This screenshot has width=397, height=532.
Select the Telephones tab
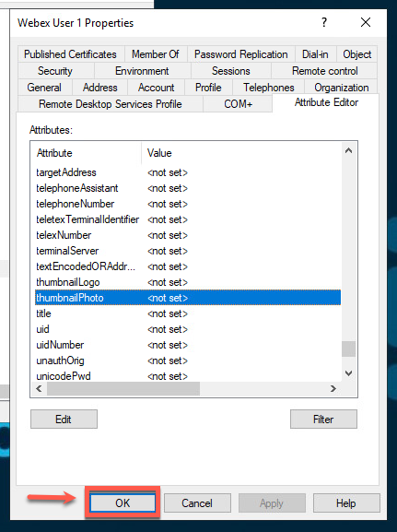point(269,88)
